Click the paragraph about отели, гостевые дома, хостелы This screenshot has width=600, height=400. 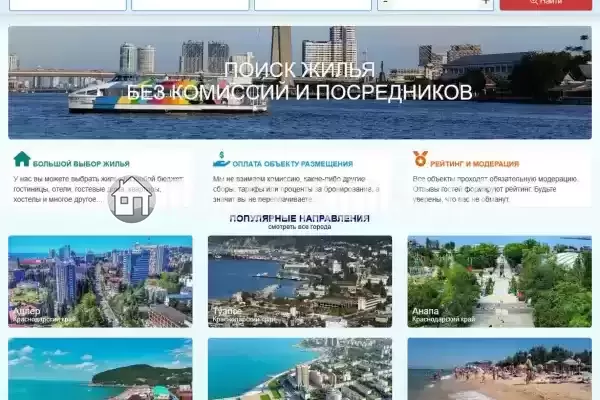98,189
